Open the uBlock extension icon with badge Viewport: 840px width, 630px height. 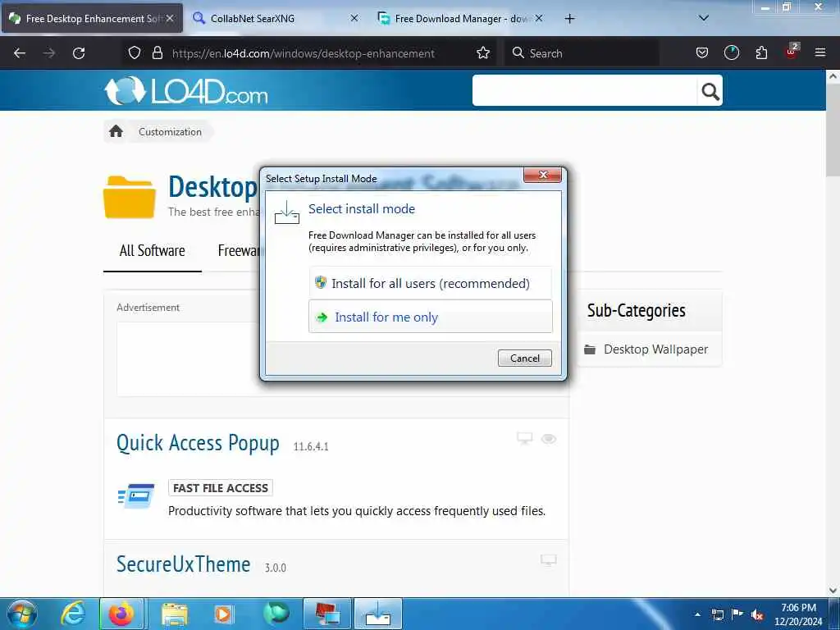point(792,52)
